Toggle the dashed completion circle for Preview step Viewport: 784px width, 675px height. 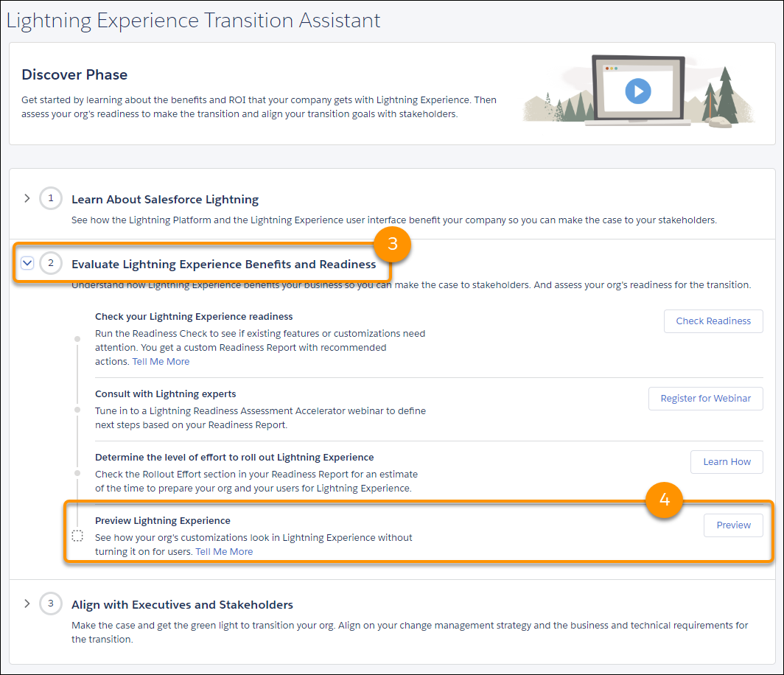coord(77,536)
